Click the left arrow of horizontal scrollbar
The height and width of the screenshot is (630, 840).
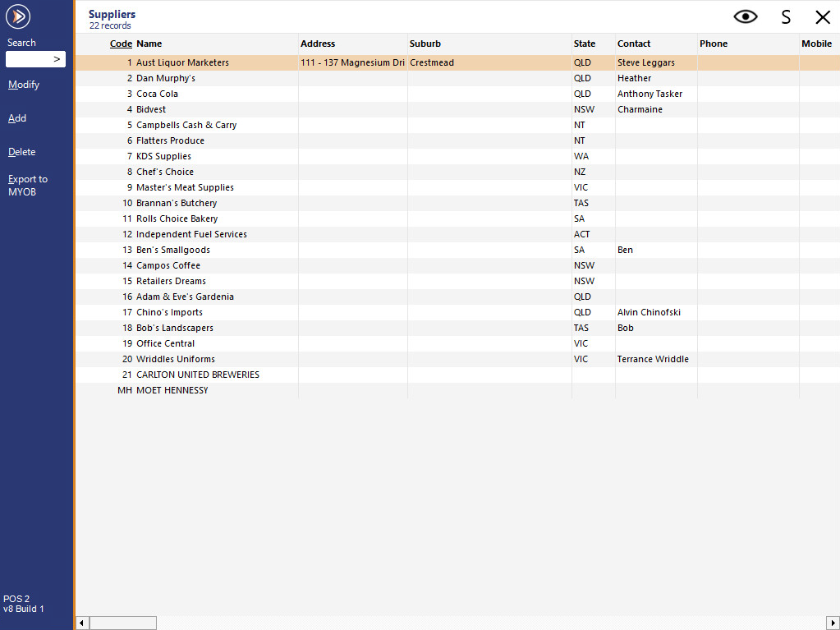81,623
